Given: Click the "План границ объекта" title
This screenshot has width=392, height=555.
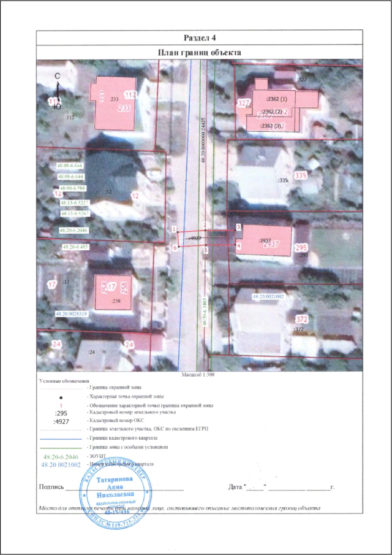Looking at the screenshot, I should click(196, 53).
